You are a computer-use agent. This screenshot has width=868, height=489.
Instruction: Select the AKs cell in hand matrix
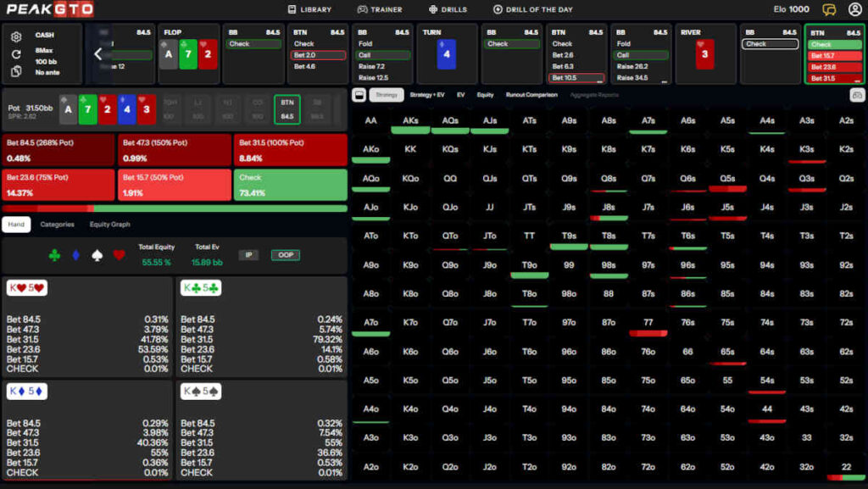pyautogui.click(x=410, y=121)
